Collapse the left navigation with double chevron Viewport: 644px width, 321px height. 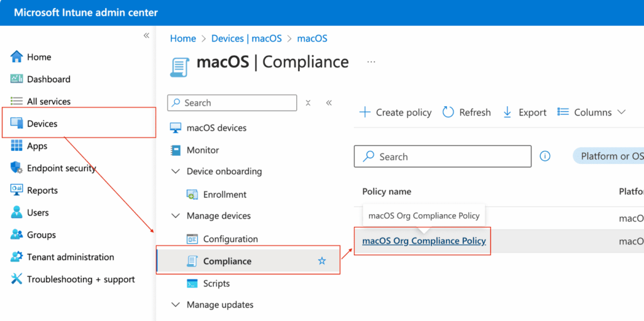pyautogui.click(x=147, y=36)
